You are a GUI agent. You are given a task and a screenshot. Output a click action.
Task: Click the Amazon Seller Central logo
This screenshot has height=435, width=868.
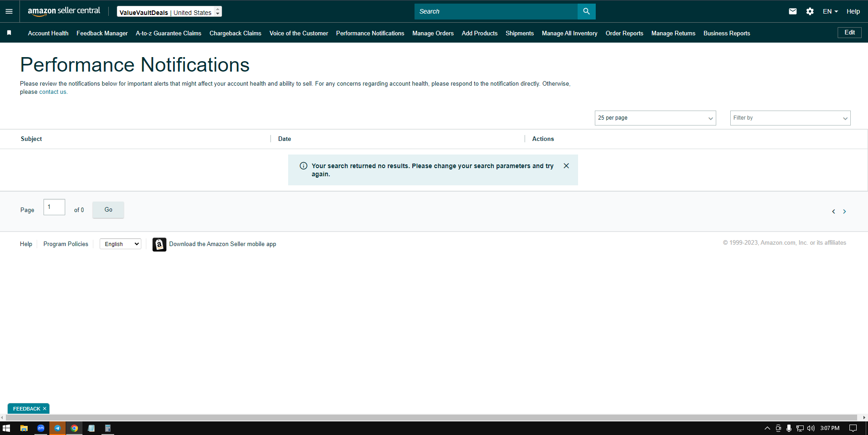click(x=64, y=11)
